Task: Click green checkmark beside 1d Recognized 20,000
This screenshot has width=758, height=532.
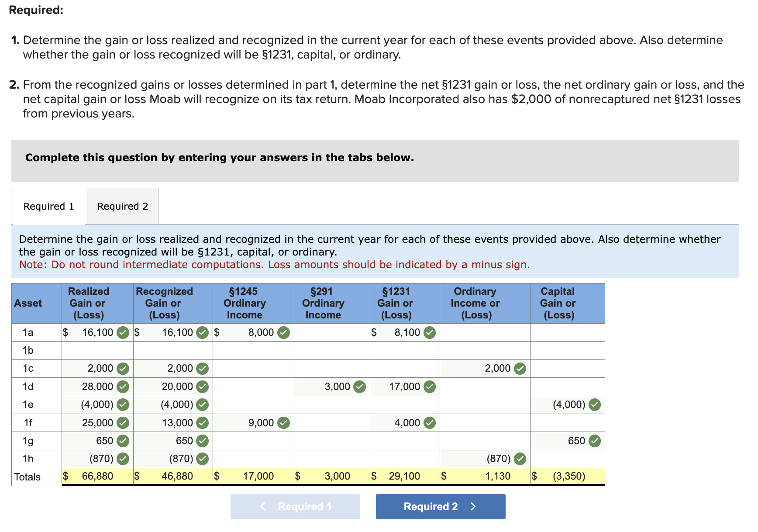Action: point(202,387)
